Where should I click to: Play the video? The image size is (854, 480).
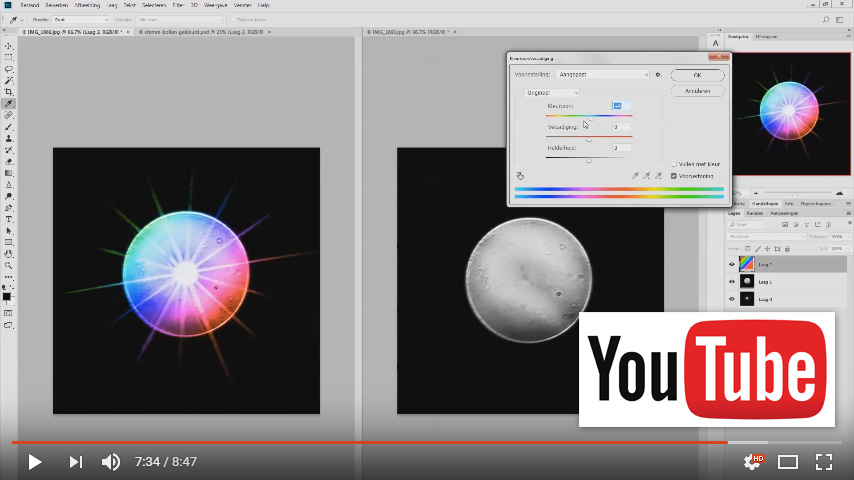coord(35,461)
